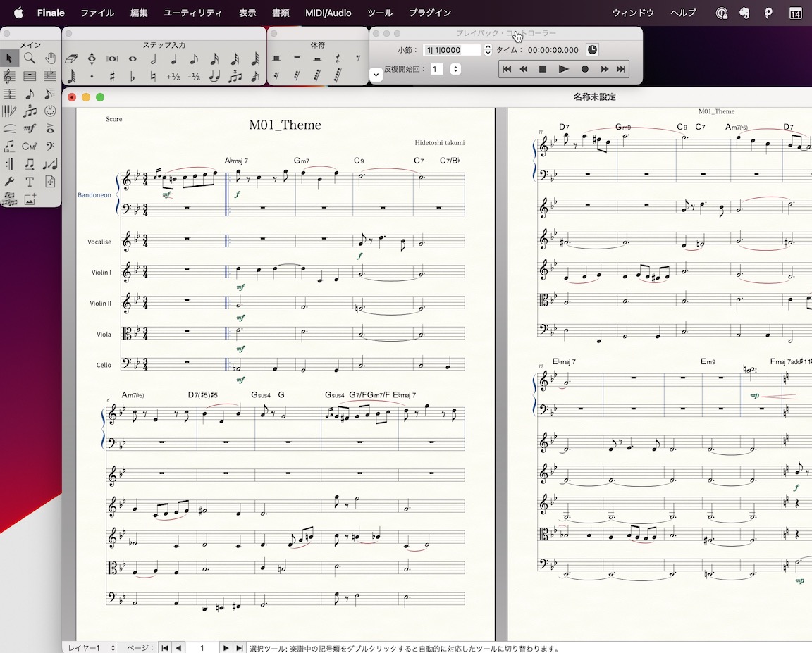The height and width of the screenshot is (653, 812).
Task: Click the Record button in Playback Controller
Action: [x=584, y=69]
